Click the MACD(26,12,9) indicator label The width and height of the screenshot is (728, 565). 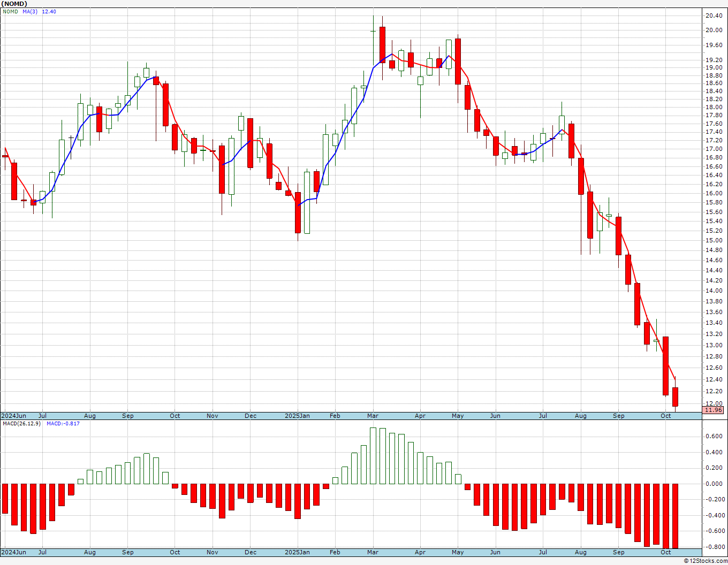click(x=21, y=424)
